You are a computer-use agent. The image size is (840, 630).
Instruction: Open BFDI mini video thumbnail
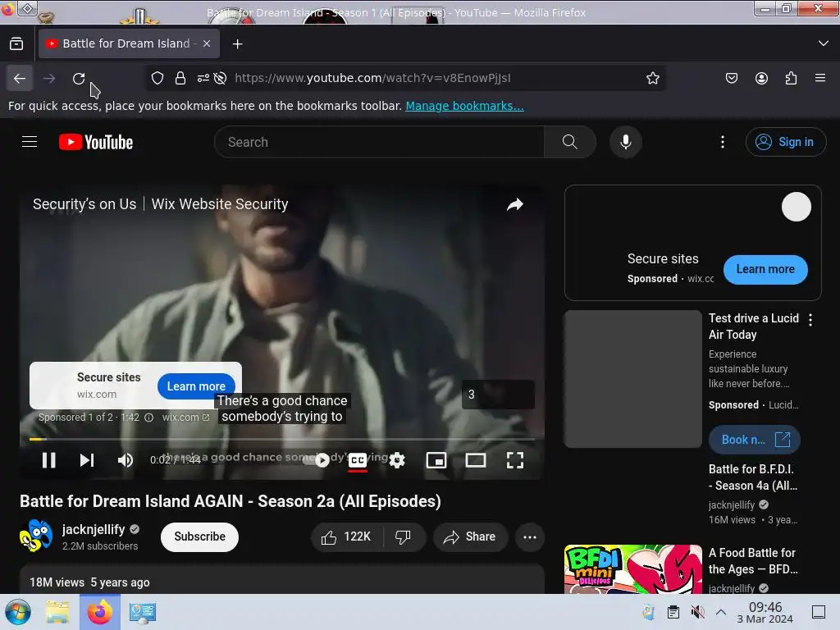[x=632, y=569]
